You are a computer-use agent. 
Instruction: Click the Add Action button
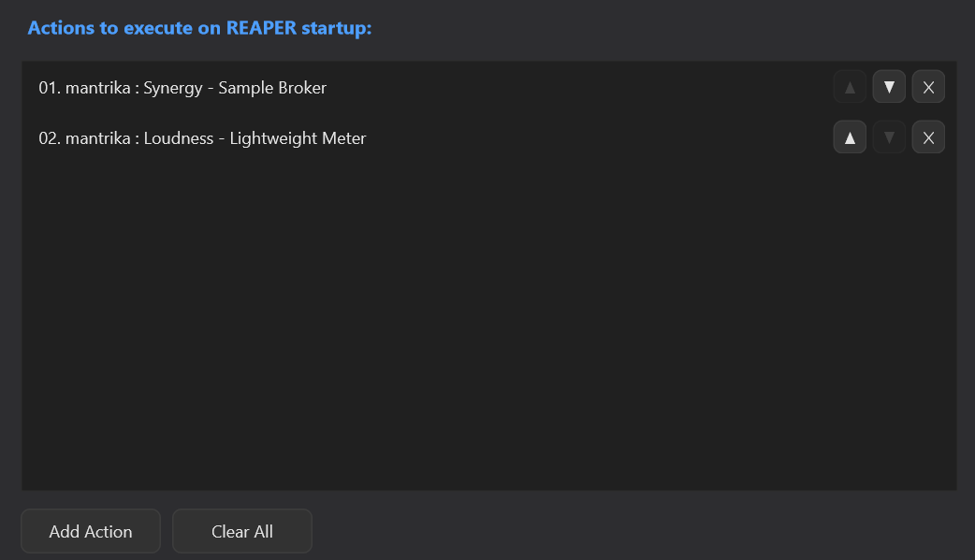[91, 531]
